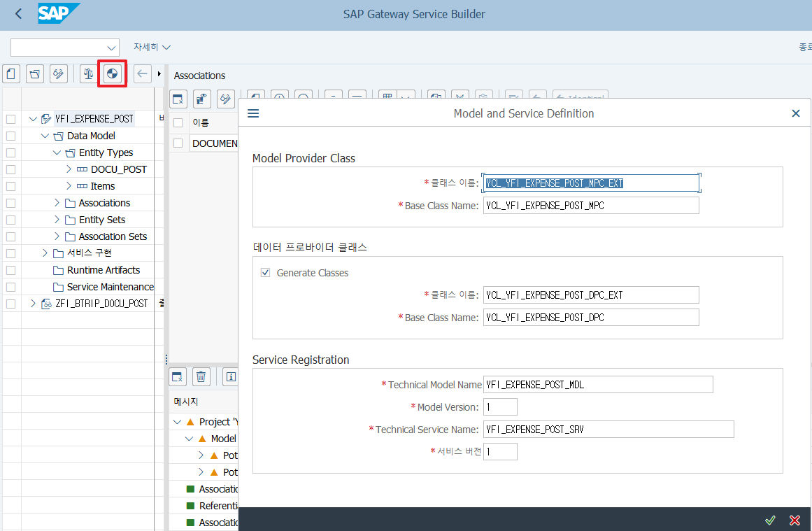Click the left arrow navigation icon

click(143, 74)
